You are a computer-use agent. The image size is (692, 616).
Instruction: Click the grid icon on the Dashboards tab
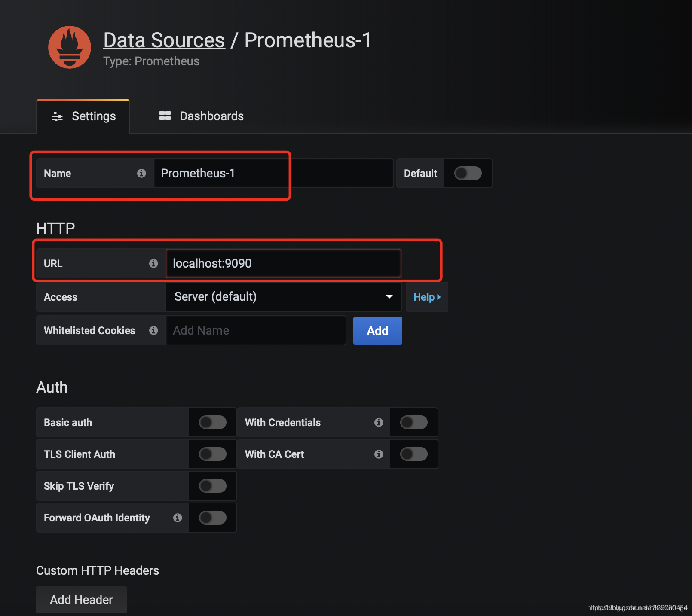[x=165, y=116]
